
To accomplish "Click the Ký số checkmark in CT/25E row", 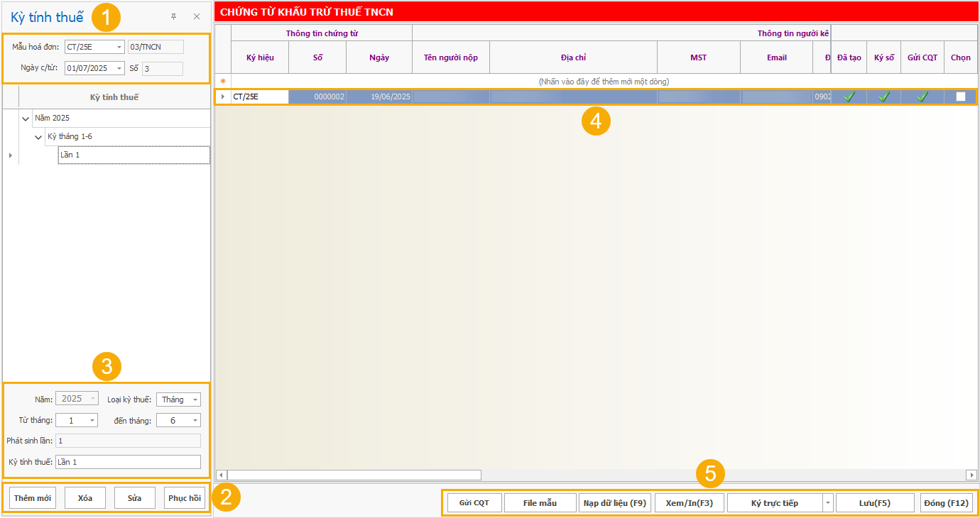I will (883, 97).
